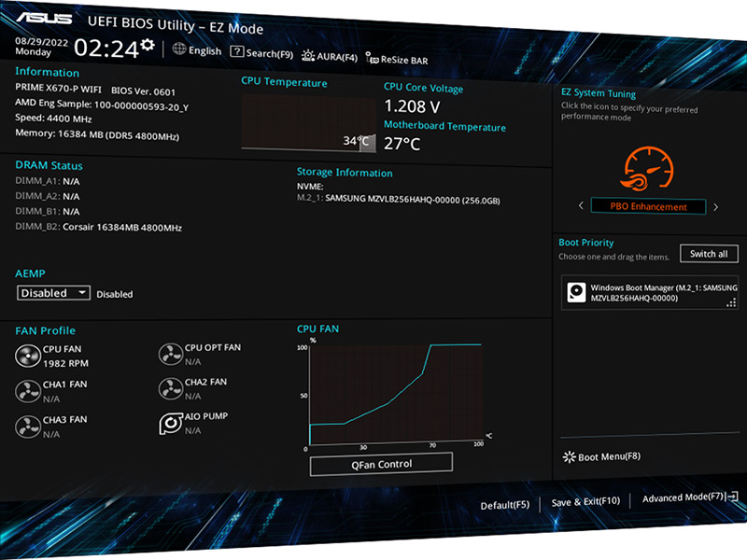Choose Save & Exit(F10)
The image size is (747, 560).
pyautogui.click(x=585, y=501)
